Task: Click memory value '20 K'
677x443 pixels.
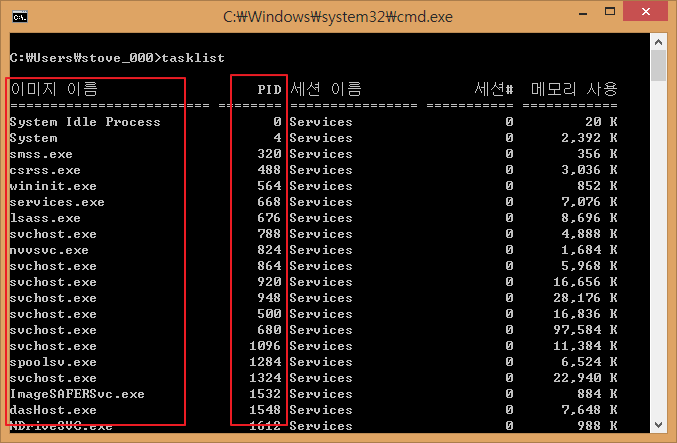Action: click(x=601, y=122)
